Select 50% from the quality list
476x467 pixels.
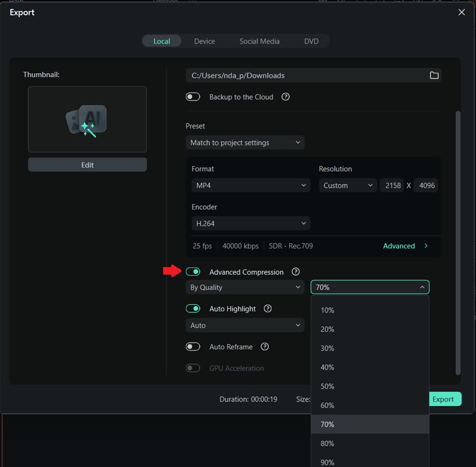coord(370,386)
